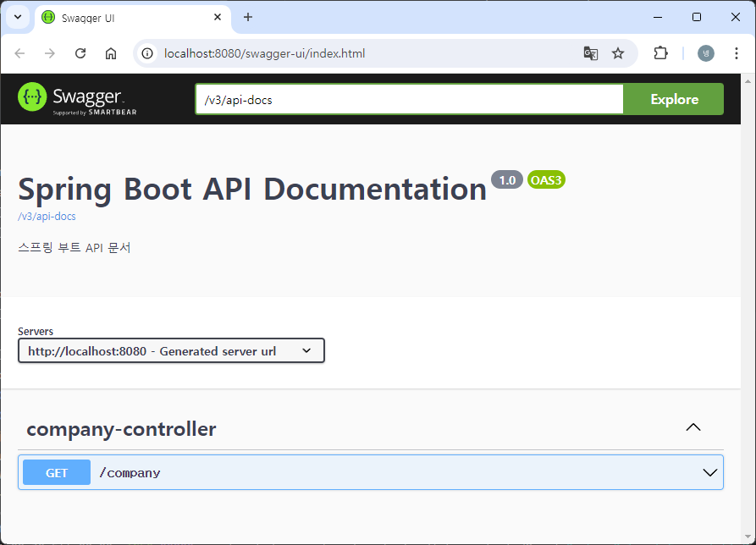Open the Chrome profile avatar
The image size is (756, 545).
(x=706, y=53)
